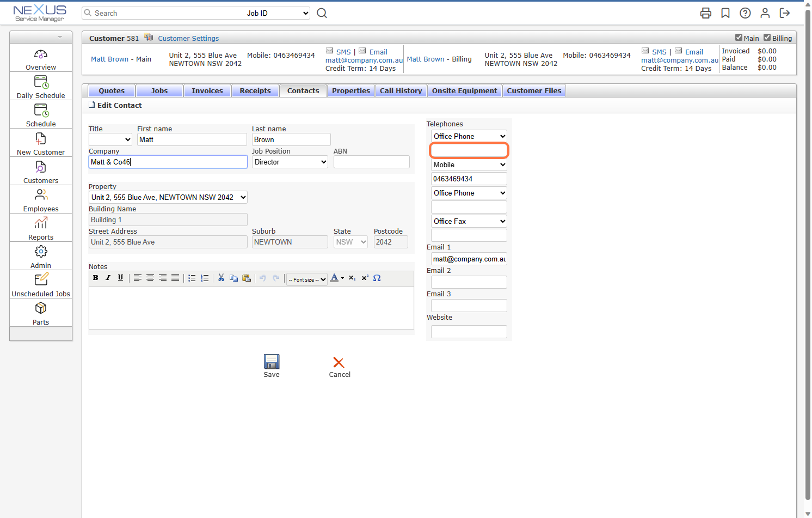Open the Job Position dropdown
The width and height of the screenshot is (812, 518).
(290, 161)
